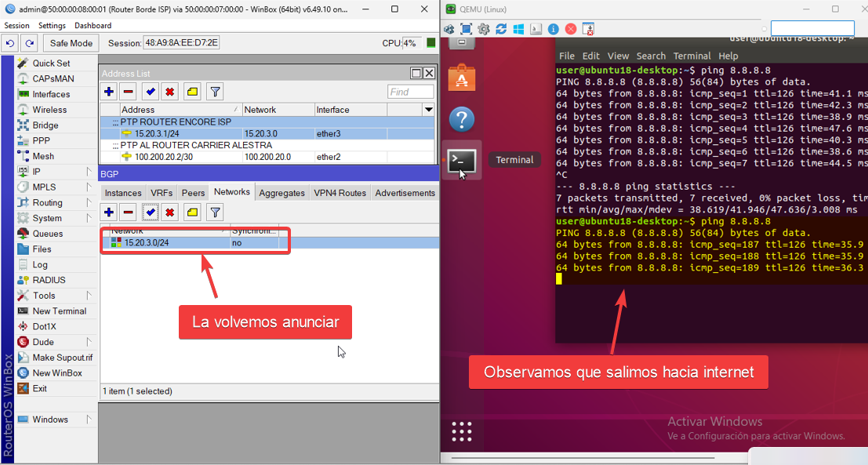Image resolution: width=868 pixels, height=465 pixels.
Task: Open the Ubuntu Software icon in the dock
Action: point(462,78)
